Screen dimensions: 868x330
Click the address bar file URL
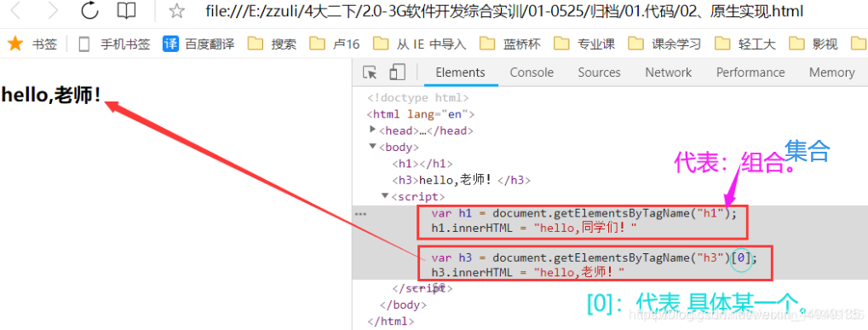(503, 10)
